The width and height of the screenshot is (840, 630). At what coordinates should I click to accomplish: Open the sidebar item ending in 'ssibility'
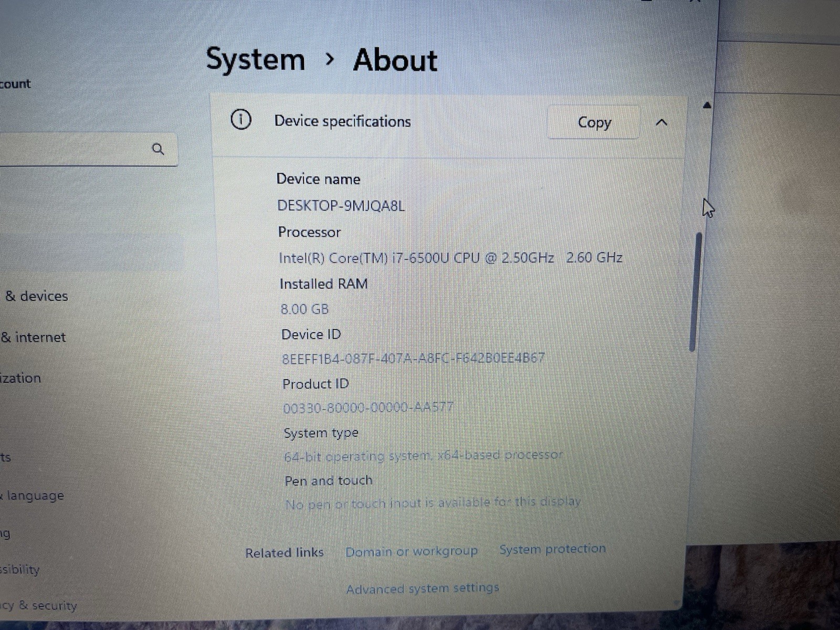pos(20,569)
